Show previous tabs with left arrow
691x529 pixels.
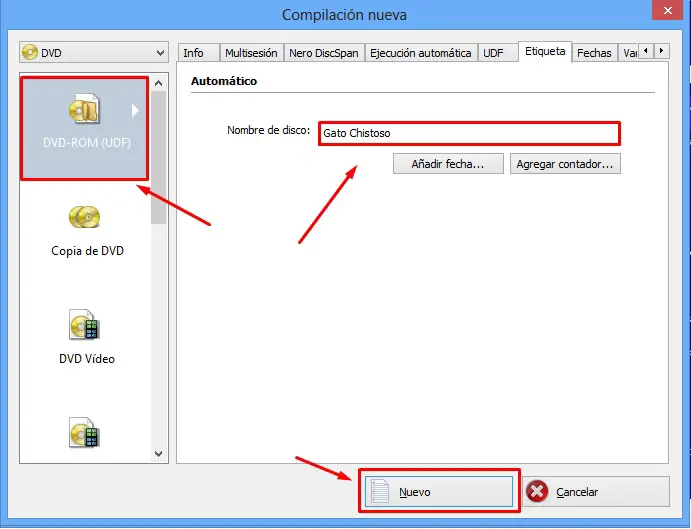pyautogui.click(x=646, y=51)
